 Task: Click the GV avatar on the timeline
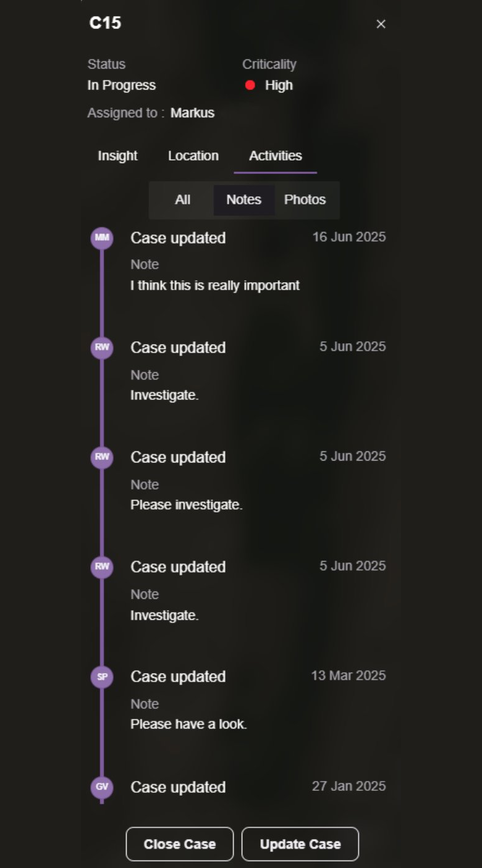[102, 787]
